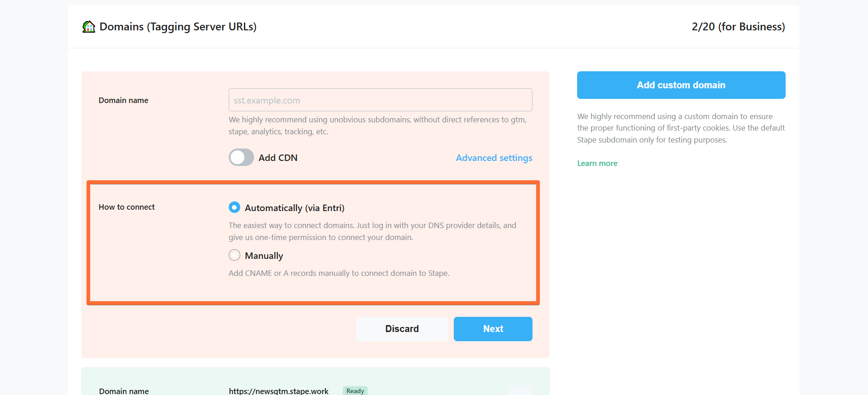Click the Domain name label of new form

(x=123, y=100)
